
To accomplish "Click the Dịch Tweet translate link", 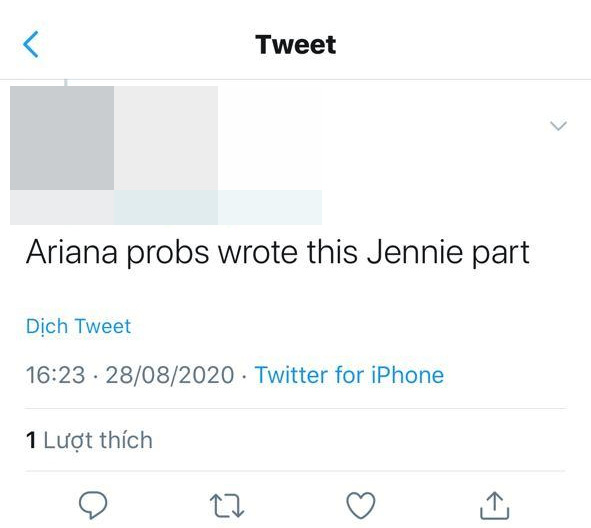I will [78, 326].
